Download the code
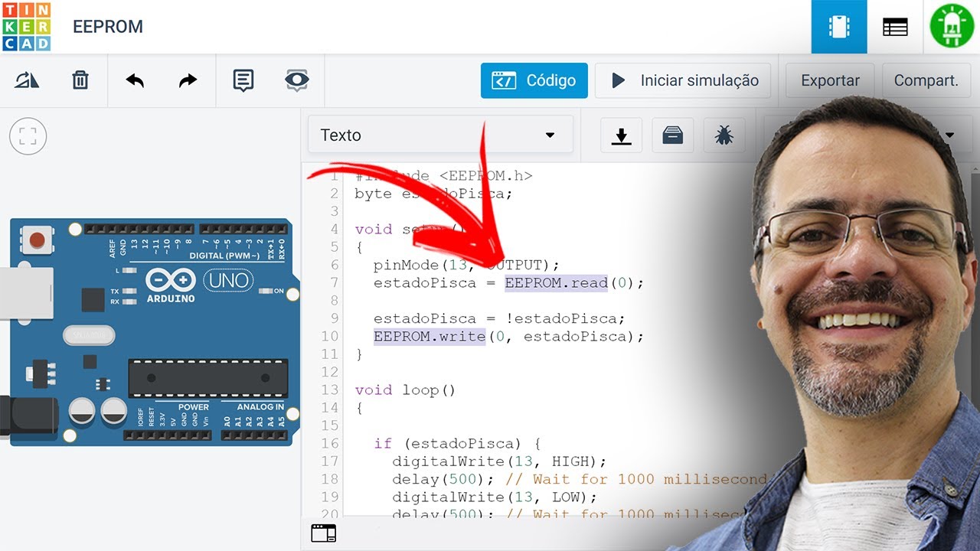The height and width of the screenshot is (551, 980). click(621, 135)
